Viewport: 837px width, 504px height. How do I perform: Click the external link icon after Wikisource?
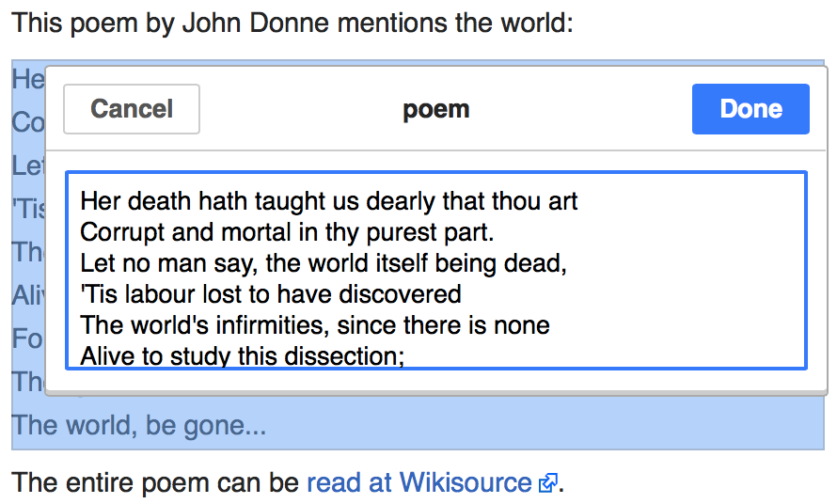tap(548, 484)
